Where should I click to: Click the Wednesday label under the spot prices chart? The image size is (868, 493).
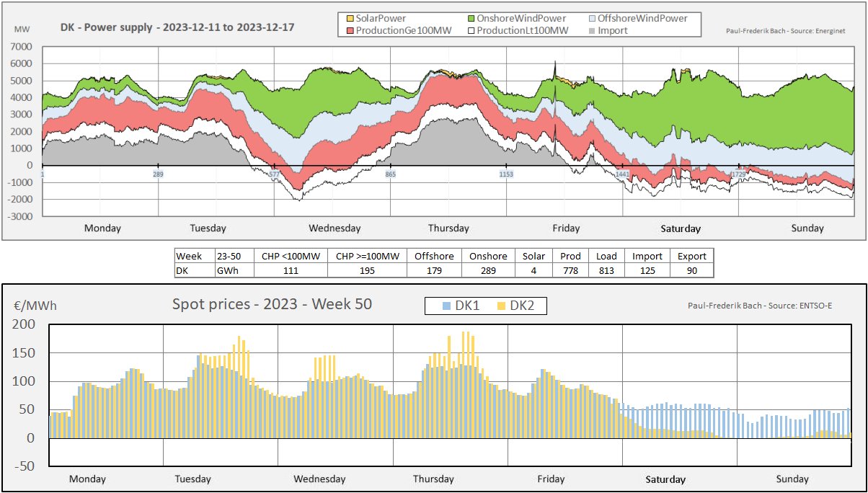pos(319,479)
